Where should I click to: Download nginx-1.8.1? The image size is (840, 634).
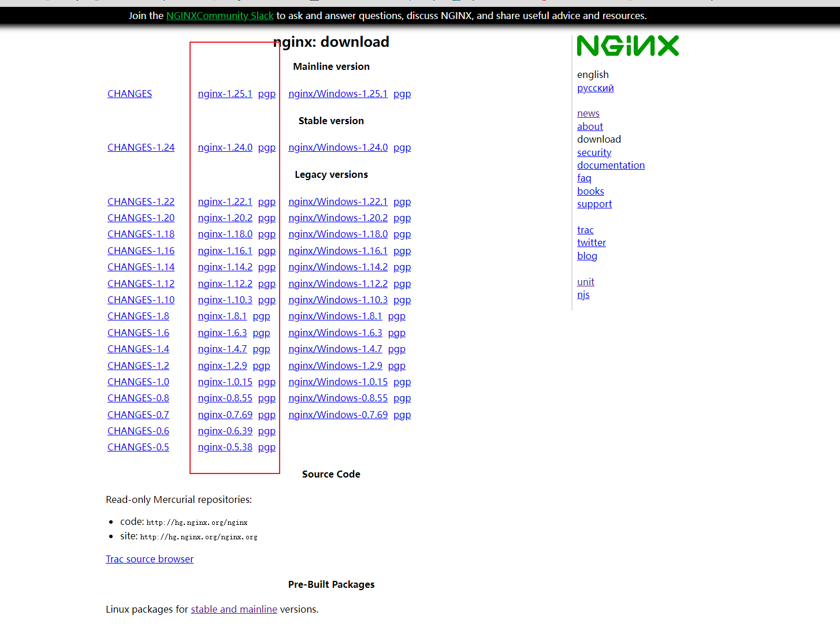point(222,316)
